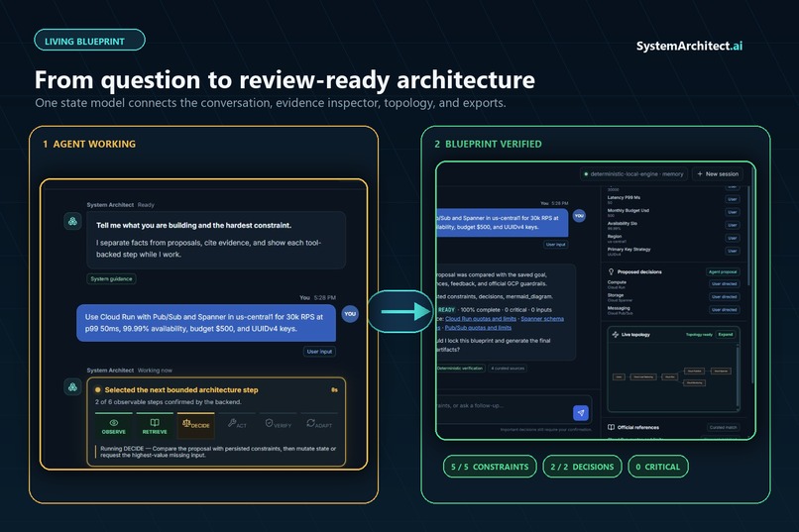Select the DECIDE scales step icon
Image resolution: width=799 pixels, height=532 pixels.
(x=186, y=423)
